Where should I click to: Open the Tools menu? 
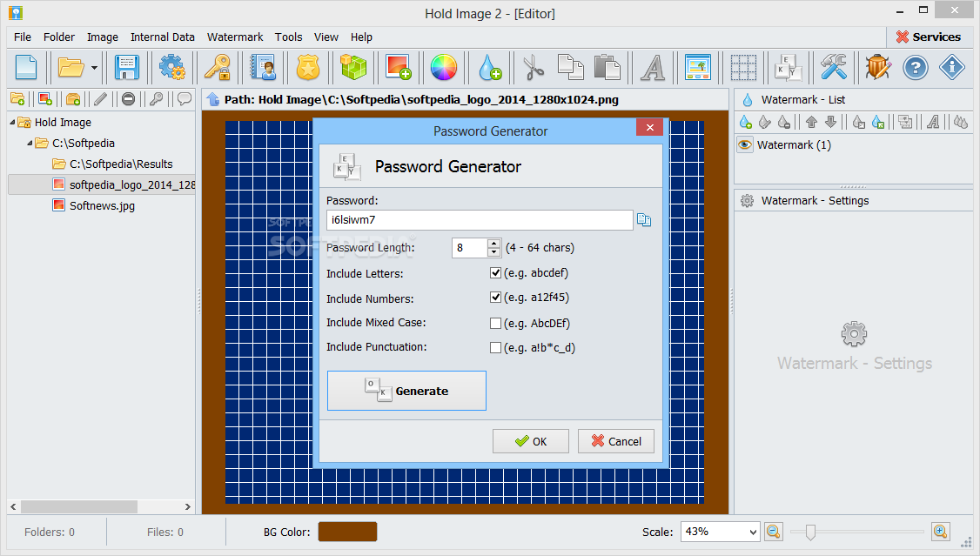tap(289, 37)
